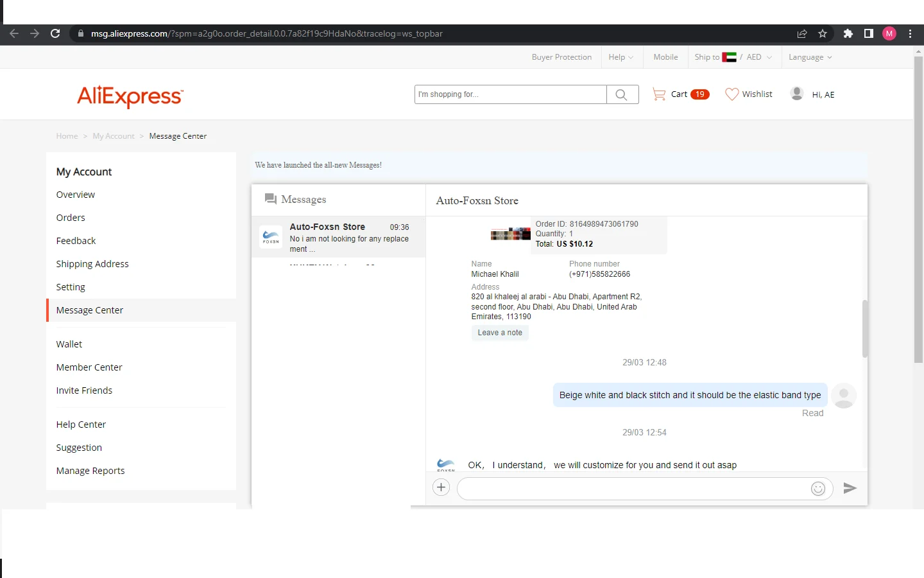Image resolution: width=924 pixels, height=578 pixels.
Task: Open the browser extensions puzzle icon
Action: pos(848,33)
